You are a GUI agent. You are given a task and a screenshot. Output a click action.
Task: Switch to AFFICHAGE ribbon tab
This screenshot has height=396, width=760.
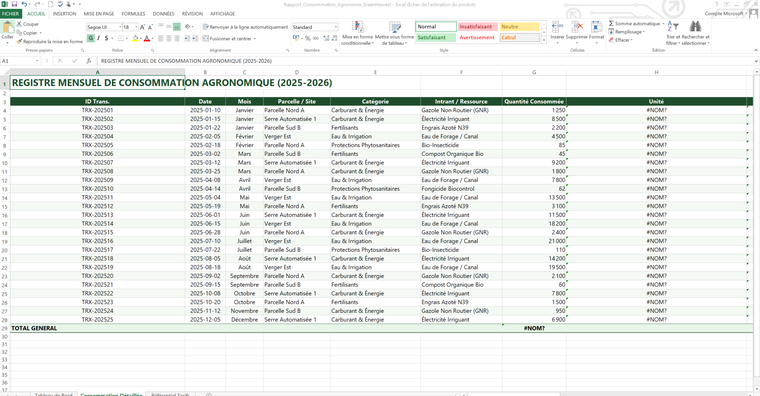point(222,14)
